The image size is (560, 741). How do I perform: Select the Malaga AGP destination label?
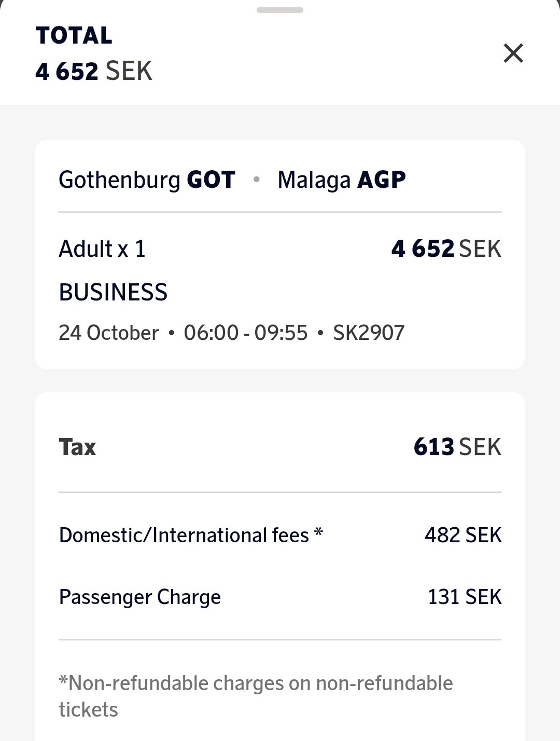tap(342, 180)
